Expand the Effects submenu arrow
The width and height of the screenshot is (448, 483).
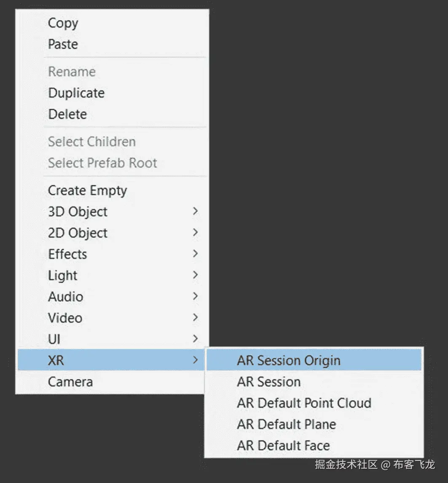tap(195, 254)
